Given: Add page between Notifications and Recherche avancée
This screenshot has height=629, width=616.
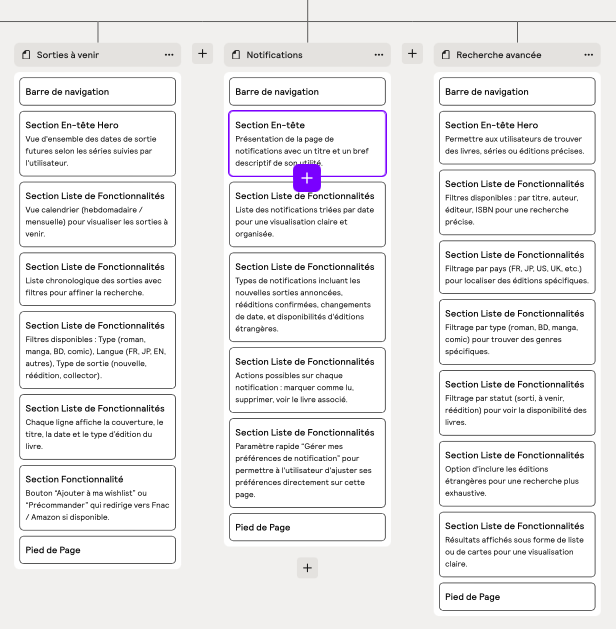Looking at the screenshot, I should (412, 54).
